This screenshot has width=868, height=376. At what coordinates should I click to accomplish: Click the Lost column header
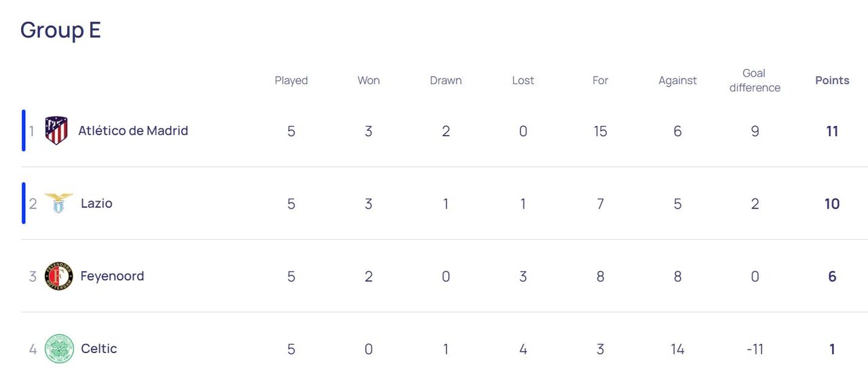tap(523, 81)
